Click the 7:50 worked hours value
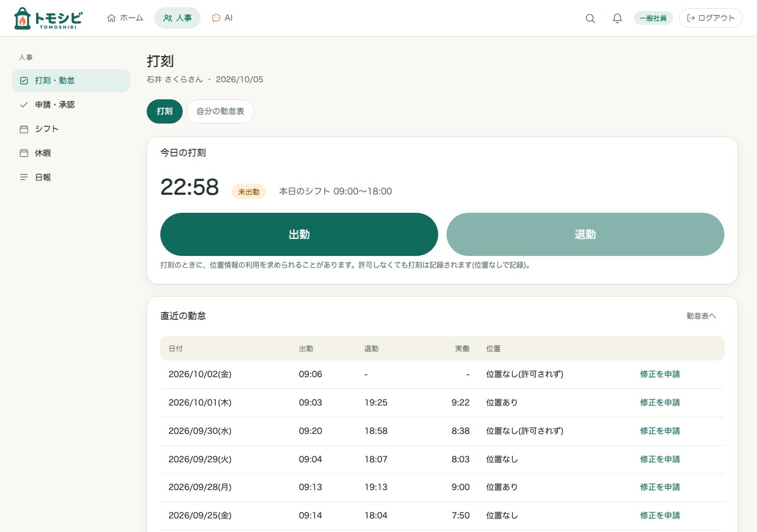 (461, 515)
